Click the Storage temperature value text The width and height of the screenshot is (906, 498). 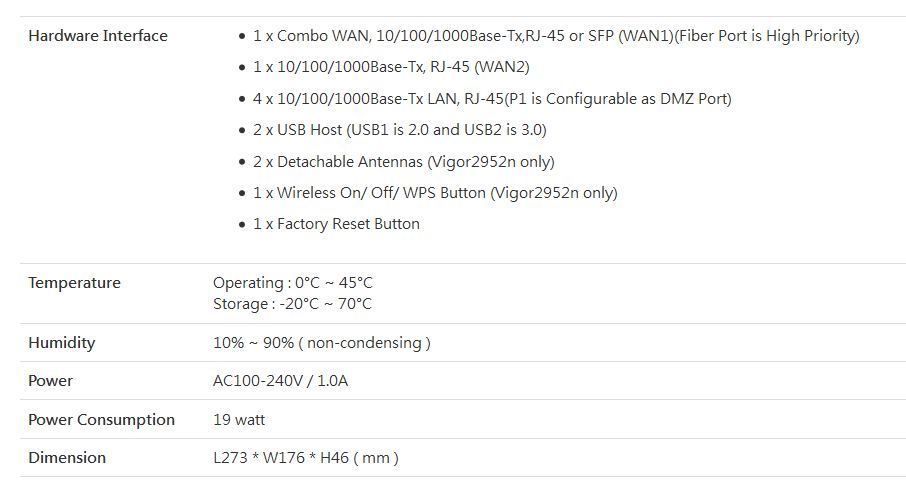[x=292, y=304]
